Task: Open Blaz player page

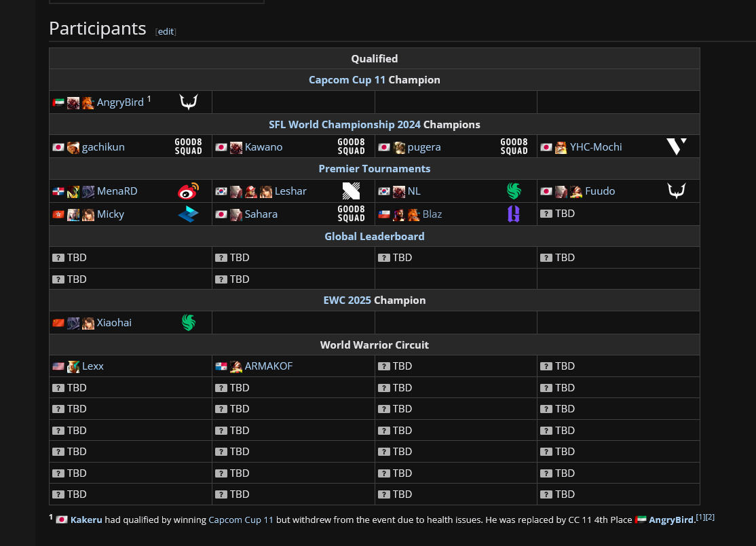Action: [432, 214]
